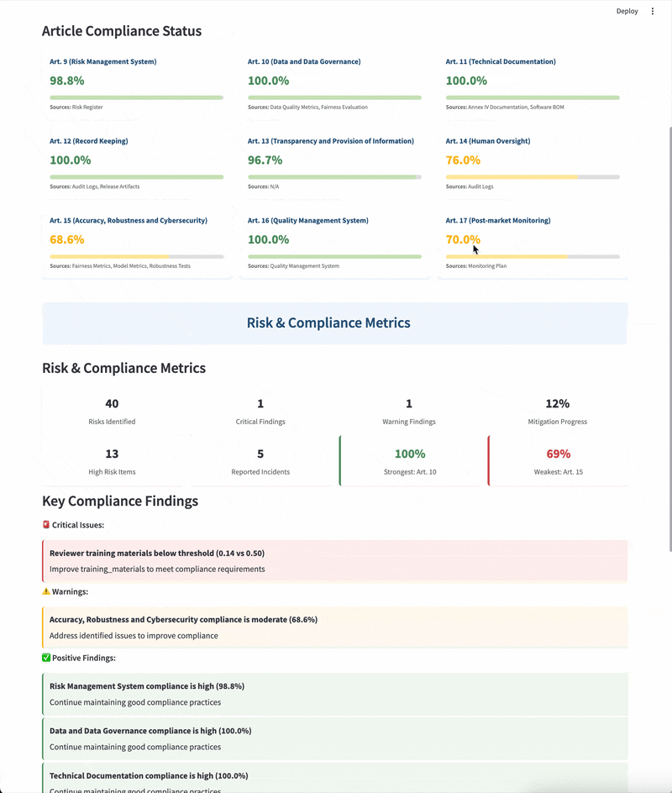Screen dimensions: 672x793
Task: Select the Critical Findings metric card
Action: pyautogui.click(x=260, y=412)
